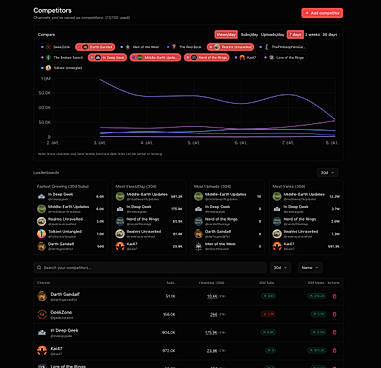Toggle The Broken Sword compare chip

(62, 58)
